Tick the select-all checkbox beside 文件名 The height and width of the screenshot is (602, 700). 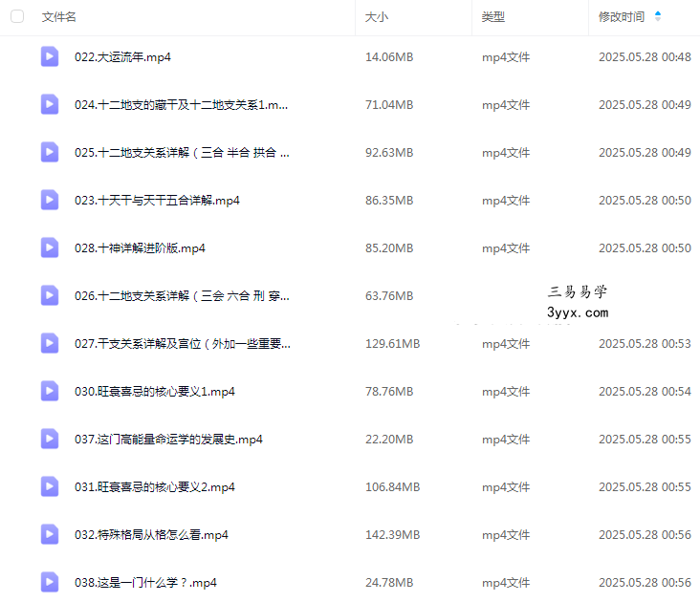(x=17, y=16)
